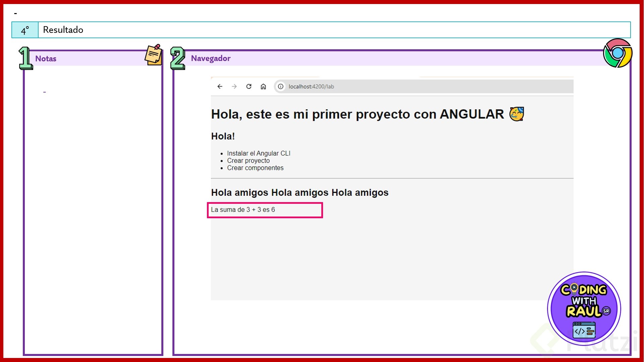Click the 'Hola amigos' heading
Screen dimensions: 644x362
click(300, 192)
